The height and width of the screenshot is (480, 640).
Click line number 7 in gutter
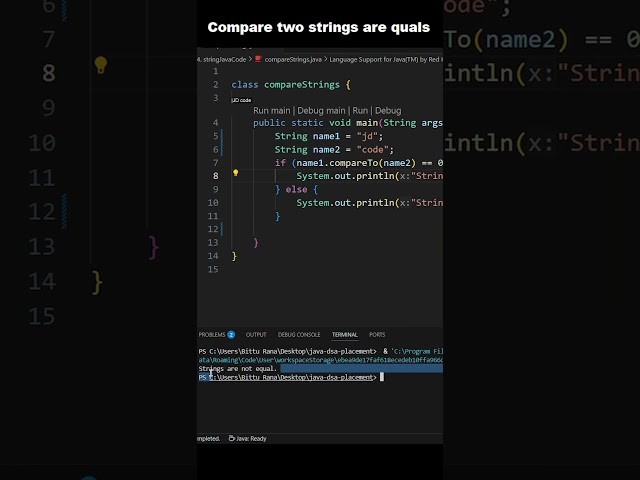pyautogui.click(x=216, y=163)
